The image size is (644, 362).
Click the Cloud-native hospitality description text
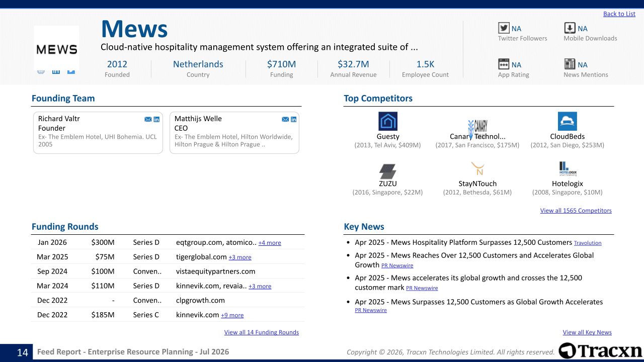click(259, 47)
